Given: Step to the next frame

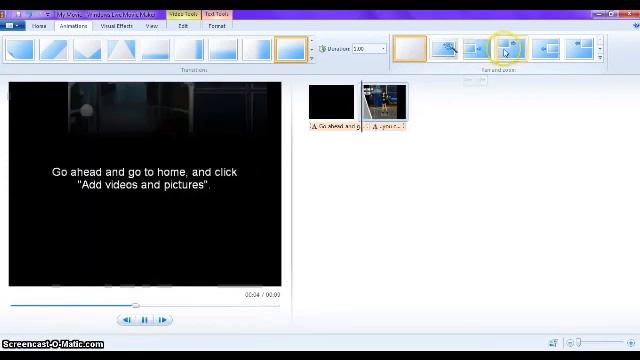Looking at the screenshot, I should pos(162,320).
